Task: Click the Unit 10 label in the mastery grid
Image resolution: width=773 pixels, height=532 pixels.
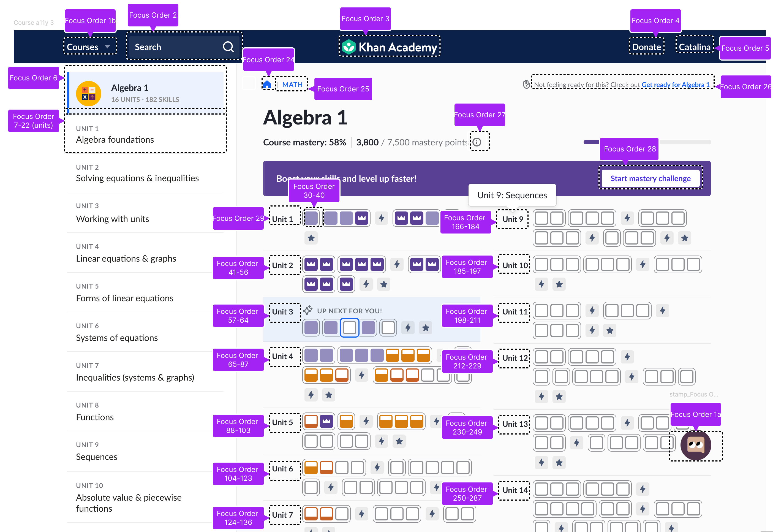Action: 515,265
